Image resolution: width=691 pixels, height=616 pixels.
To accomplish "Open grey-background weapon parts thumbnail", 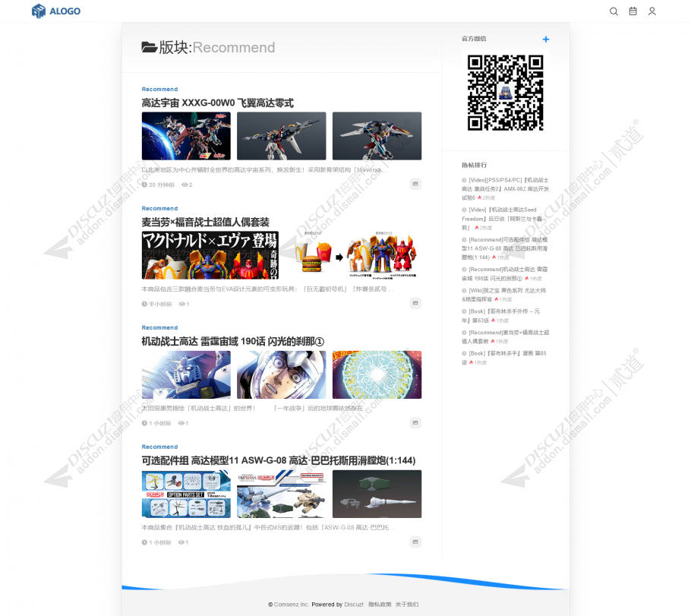I will tap(377, 494).
